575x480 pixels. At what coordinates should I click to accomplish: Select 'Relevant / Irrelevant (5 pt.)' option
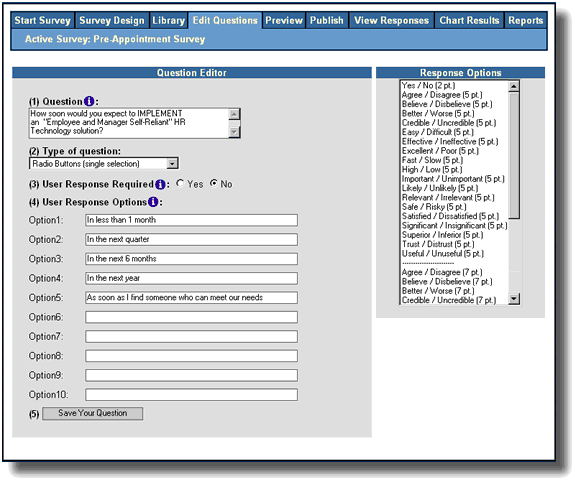point(448,198)
